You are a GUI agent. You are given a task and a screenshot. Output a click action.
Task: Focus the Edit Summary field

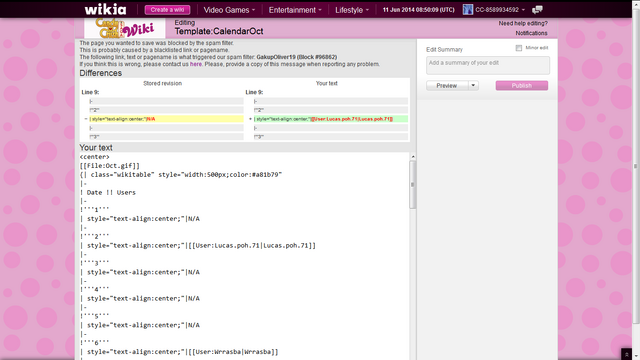(x=488, y=65)
